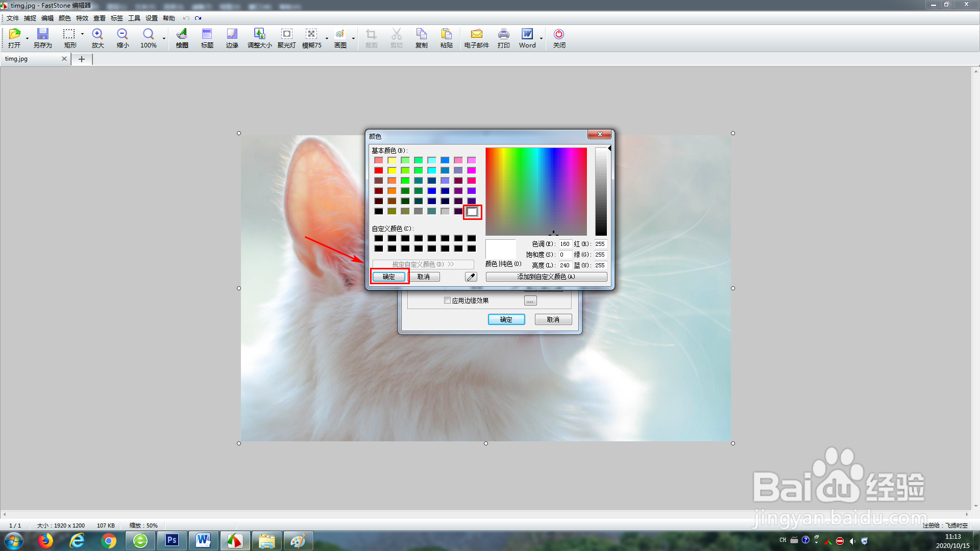Screen dimensions: 980x551
Task: Select the white basic color swatch
Action: pyautogui.click(x=472, y=212)
